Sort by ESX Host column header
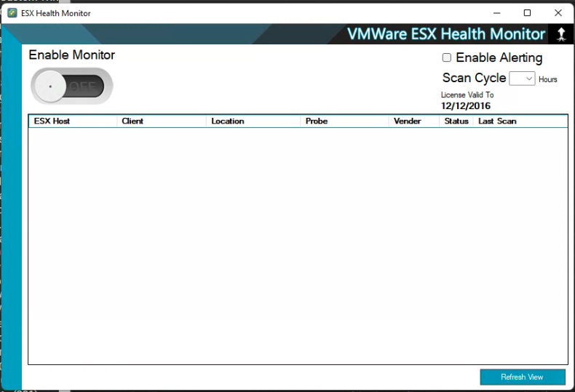This screenshot has height=392, width=575. tap(73, 121)
